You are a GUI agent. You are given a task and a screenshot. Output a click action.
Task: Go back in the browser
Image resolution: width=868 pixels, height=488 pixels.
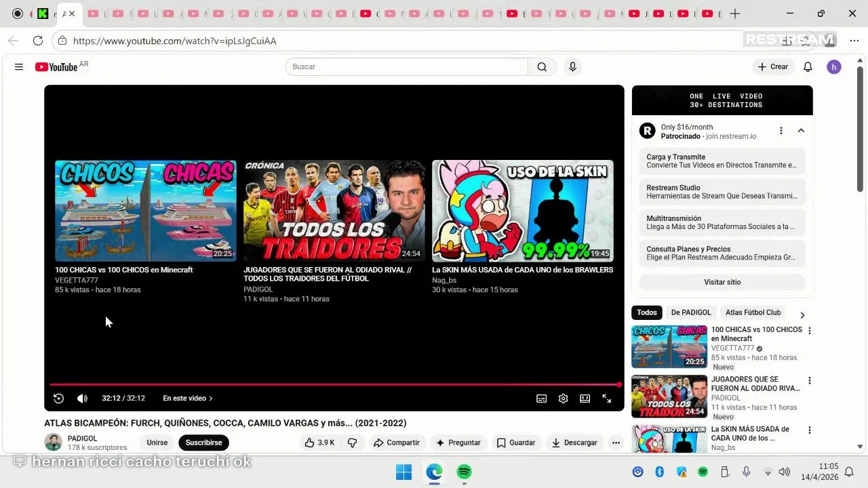[x=14, y=41]
